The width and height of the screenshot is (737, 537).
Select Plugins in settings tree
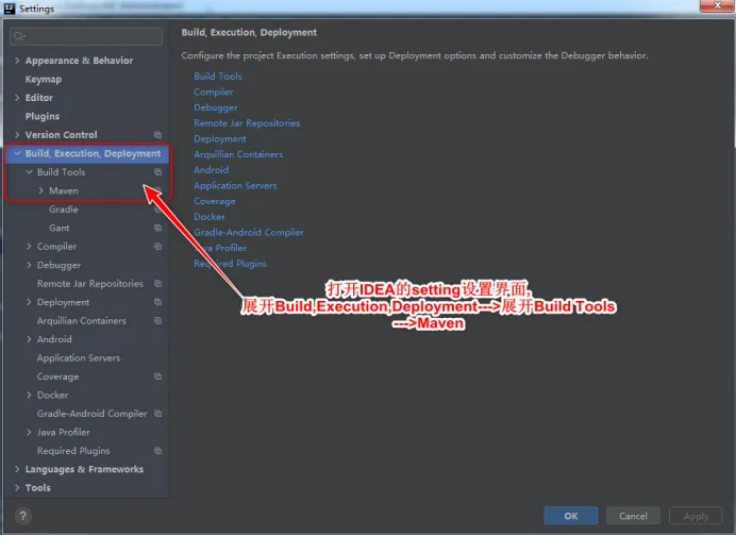tap(42, 117)
